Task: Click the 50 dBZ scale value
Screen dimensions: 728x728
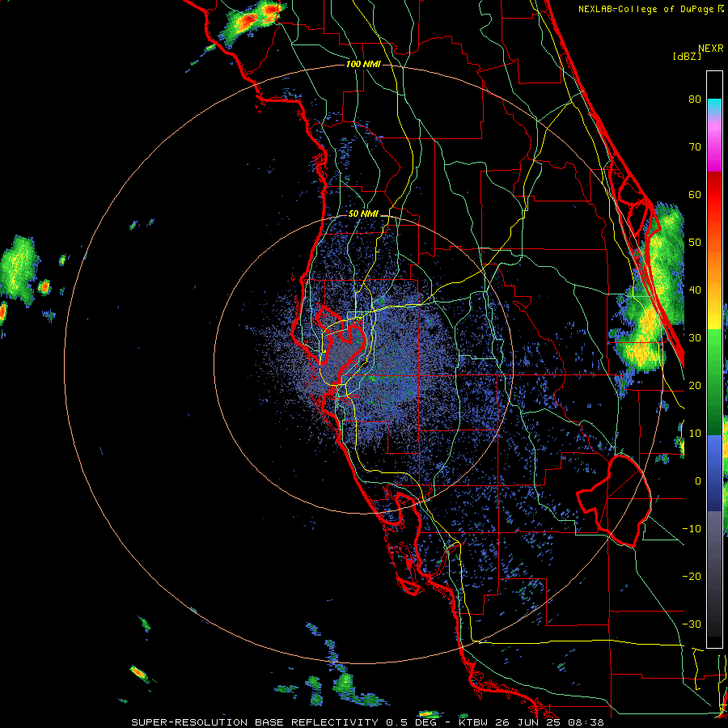Action: pyautogui.click(x=695, y=243)
